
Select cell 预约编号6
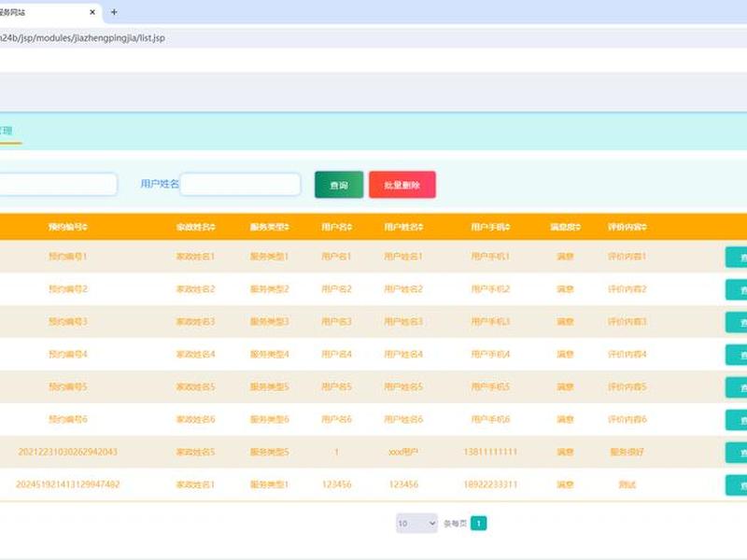point(67,419)
